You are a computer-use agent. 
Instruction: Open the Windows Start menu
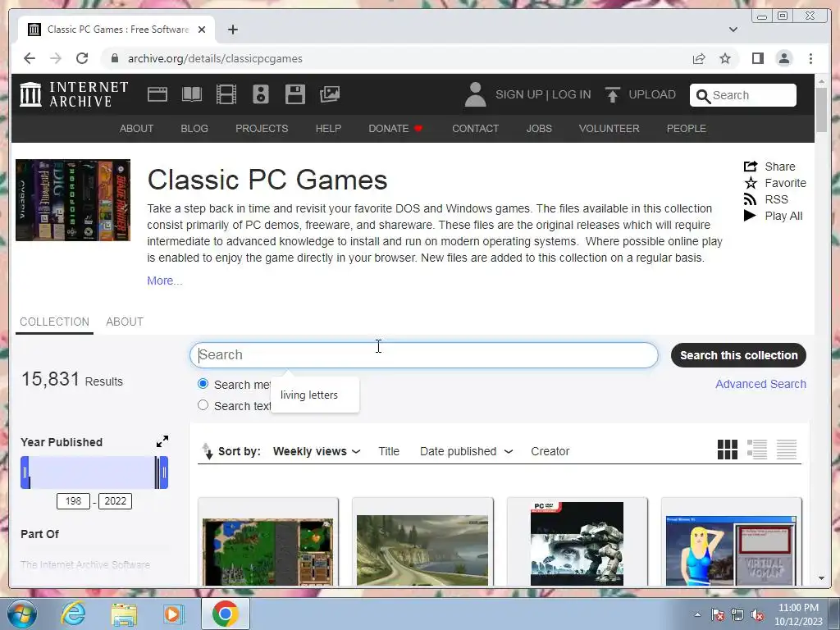[22, 614]
